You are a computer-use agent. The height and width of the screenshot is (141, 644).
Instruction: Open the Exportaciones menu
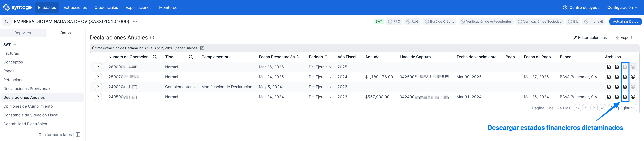pos(138,7)
